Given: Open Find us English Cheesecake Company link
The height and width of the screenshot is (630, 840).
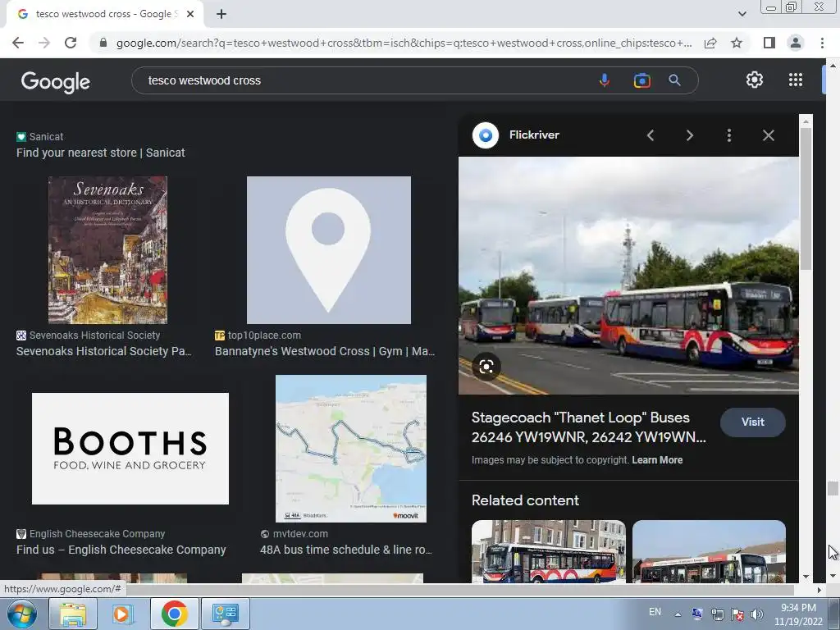Looking at the screenshot, I should 121,550.
